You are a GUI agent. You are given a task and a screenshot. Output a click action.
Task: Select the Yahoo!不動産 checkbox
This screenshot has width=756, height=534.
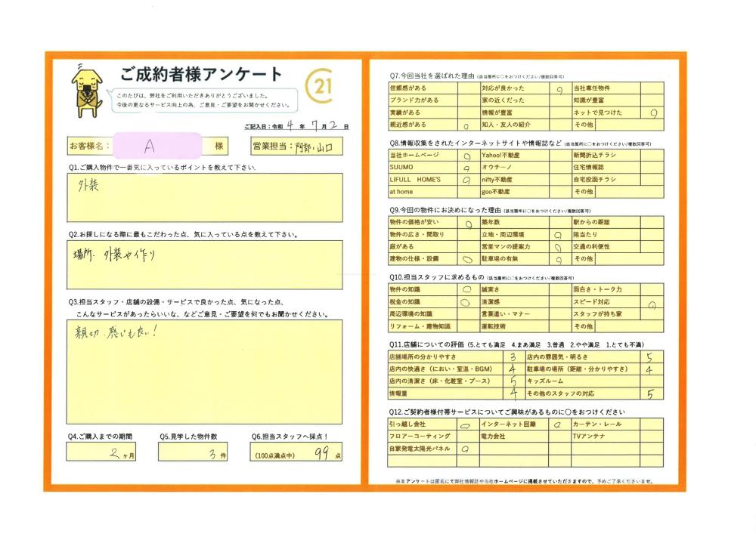pos(559,156)
